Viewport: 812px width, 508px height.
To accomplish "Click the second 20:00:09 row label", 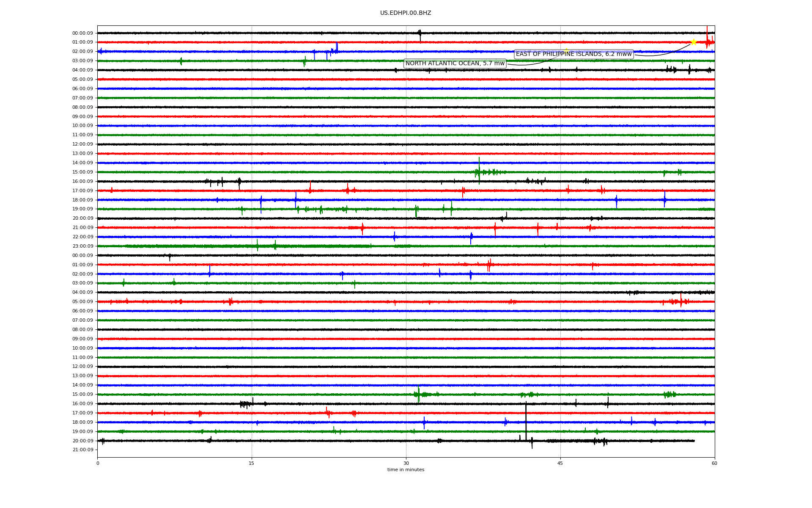I will pos(82,441).
